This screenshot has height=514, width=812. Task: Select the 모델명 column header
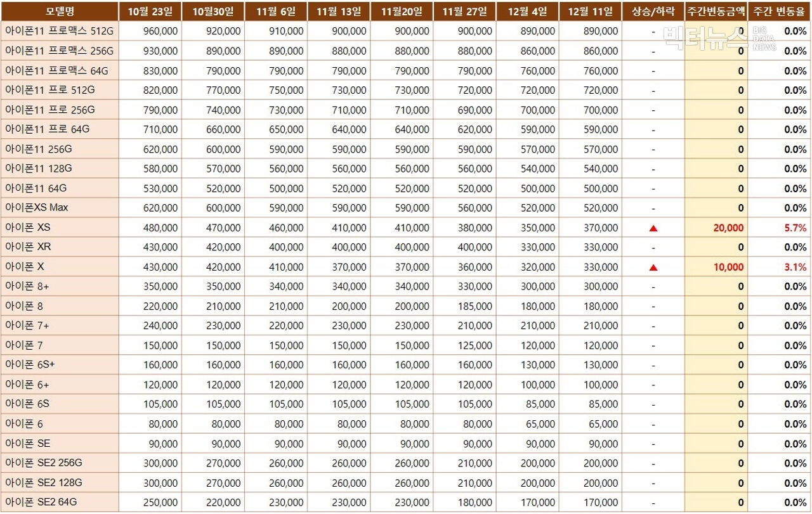click(60, 11)
